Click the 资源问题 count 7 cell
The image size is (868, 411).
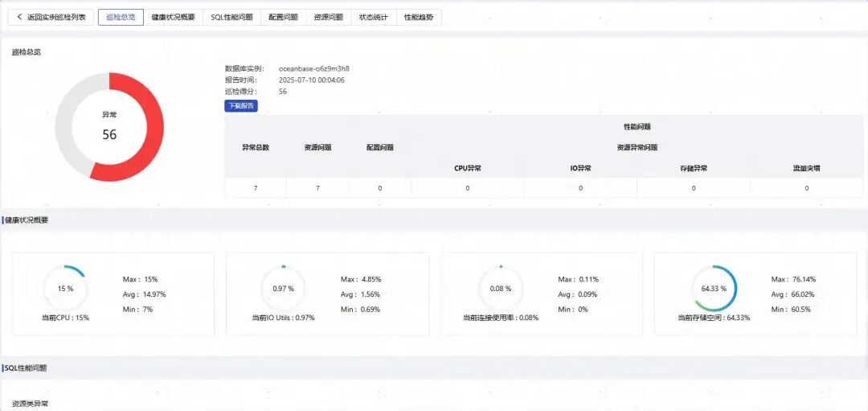[x=317, y=188]
